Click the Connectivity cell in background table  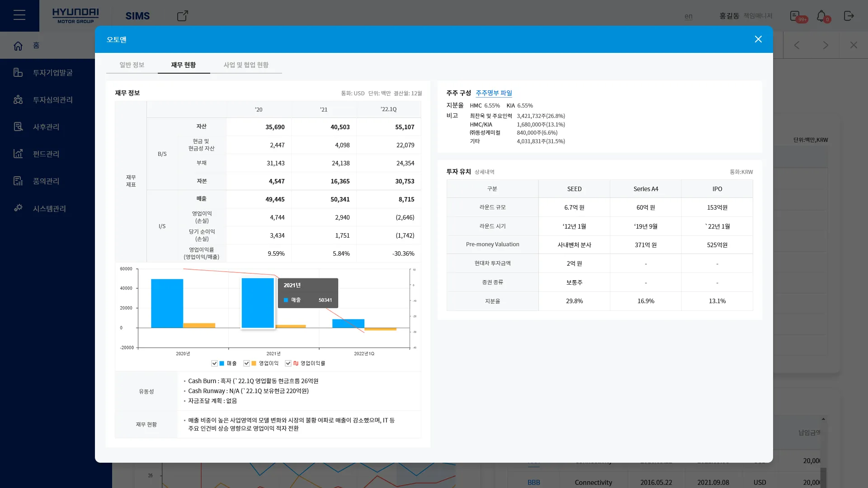pos(593,482)
